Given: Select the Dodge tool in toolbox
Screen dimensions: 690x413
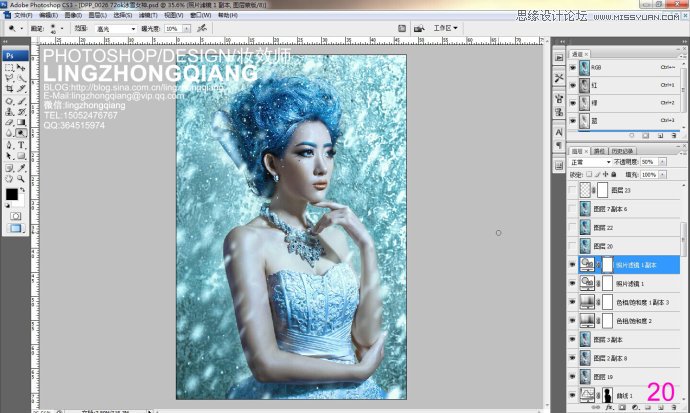Looking at the screenshot, I should [x=21, y=133].
